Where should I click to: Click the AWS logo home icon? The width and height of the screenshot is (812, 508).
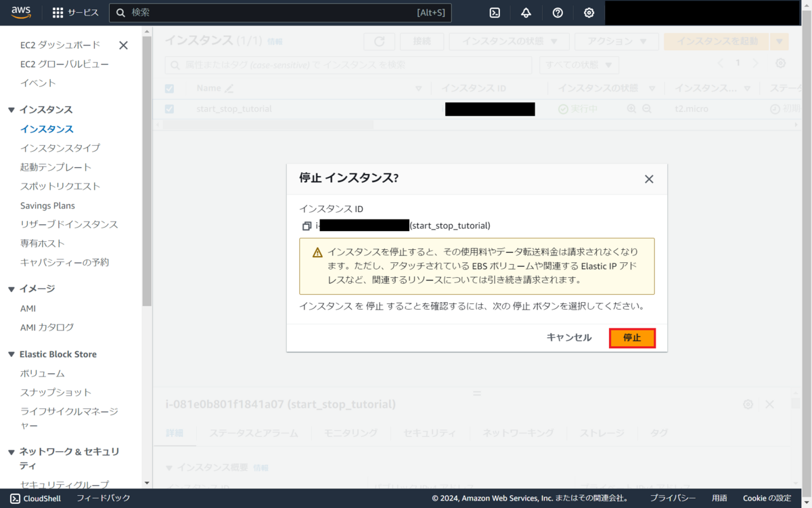pyautogui.click(x=21, y=12)
